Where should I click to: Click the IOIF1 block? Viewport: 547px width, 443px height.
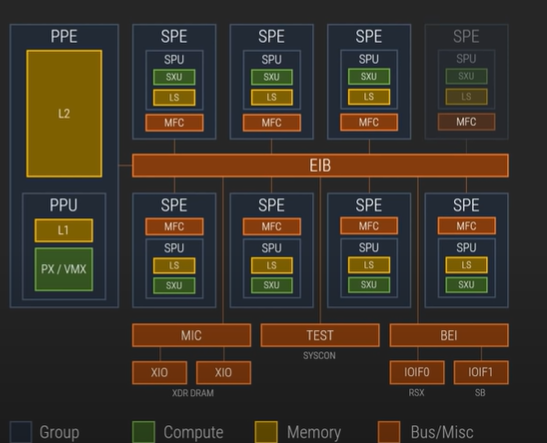pos(481,373)
